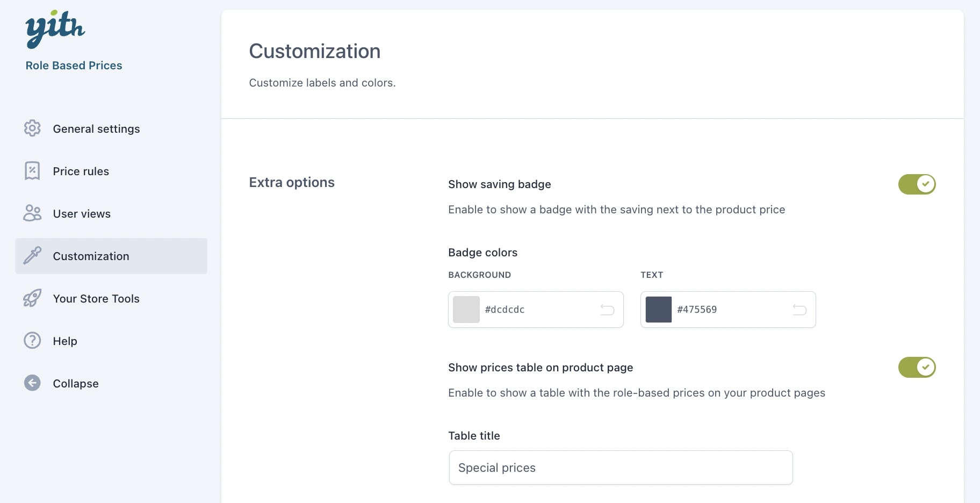Screen dimensions: 980x503
Task: Click the User views people icon
Action: [32, 213]
